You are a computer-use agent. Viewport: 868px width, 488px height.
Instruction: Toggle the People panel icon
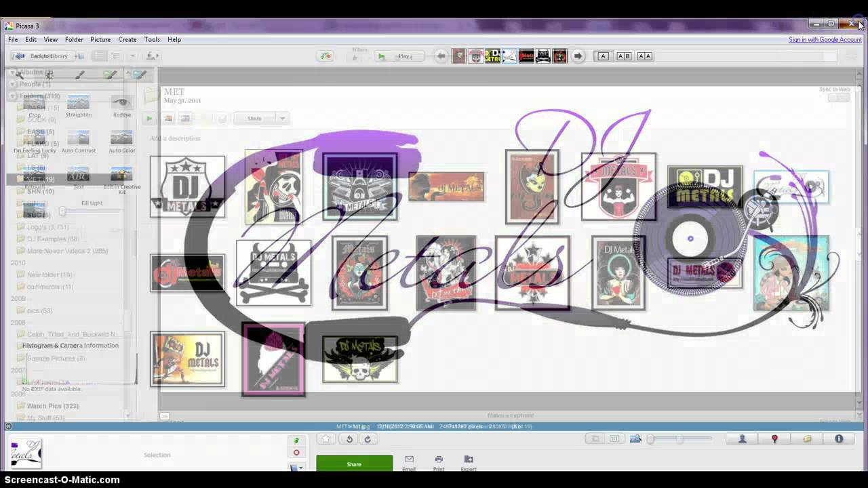coord(742,439)
